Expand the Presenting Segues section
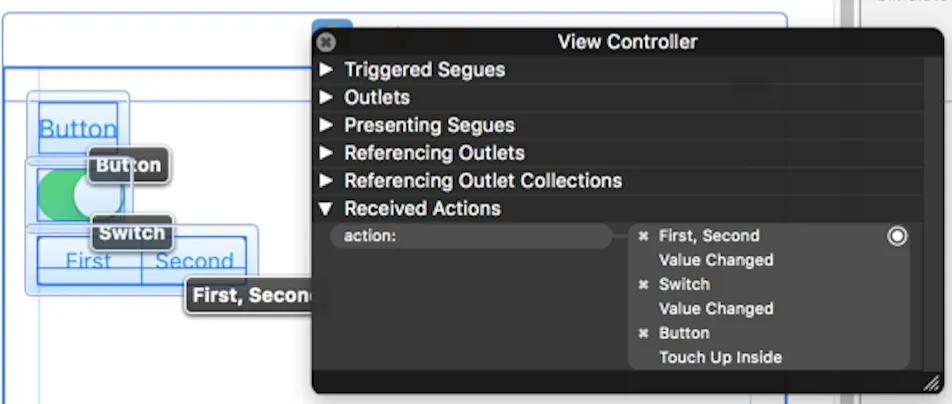The height and width of the screenshot is (404, 952). pyautogui.click(x=326, y=126)
